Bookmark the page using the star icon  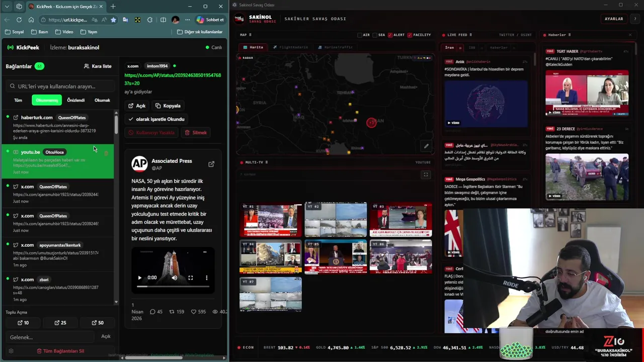113,20
